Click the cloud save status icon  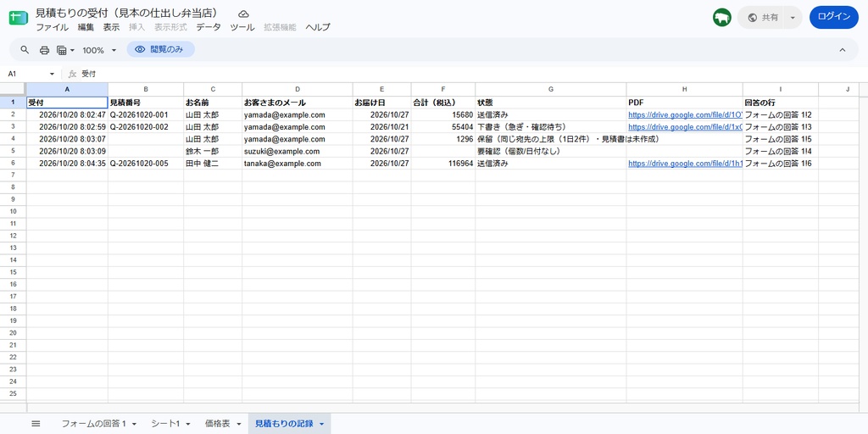(x=243, y=14)
